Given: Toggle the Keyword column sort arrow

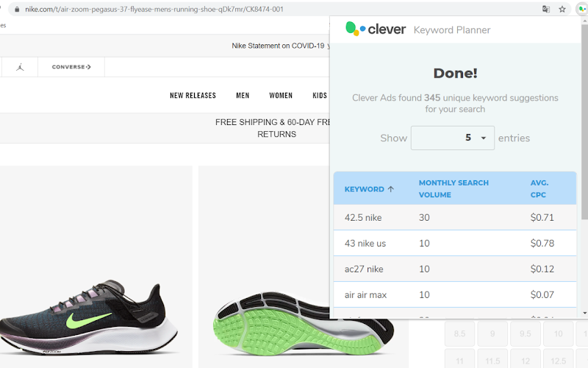Looking at the screenshot, I should point(391,189).
